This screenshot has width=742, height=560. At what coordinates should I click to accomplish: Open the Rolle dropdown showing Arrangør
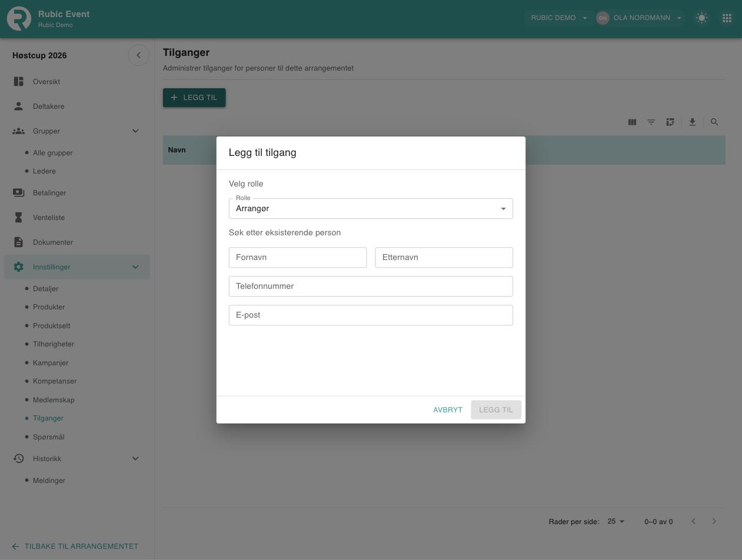tap(371, 209)
